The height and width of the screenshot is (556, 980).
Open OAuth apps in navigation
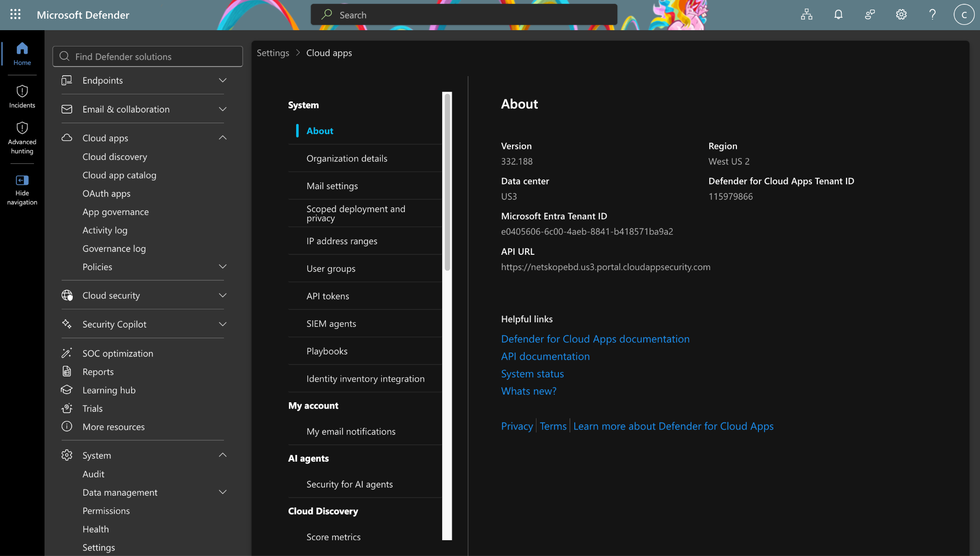click(x=106, y=193)
